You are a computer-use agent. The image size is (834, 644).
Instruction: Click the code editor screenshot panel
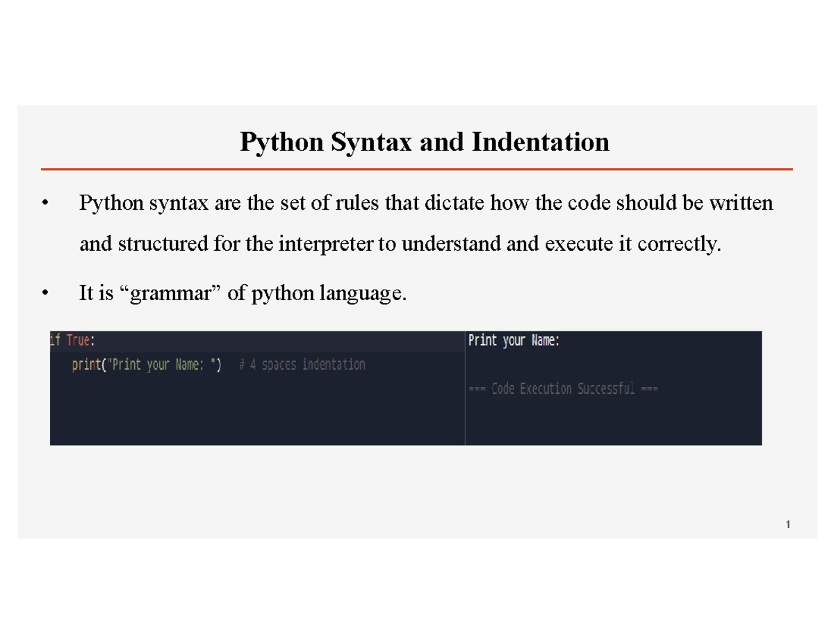(x=257, y=387)
